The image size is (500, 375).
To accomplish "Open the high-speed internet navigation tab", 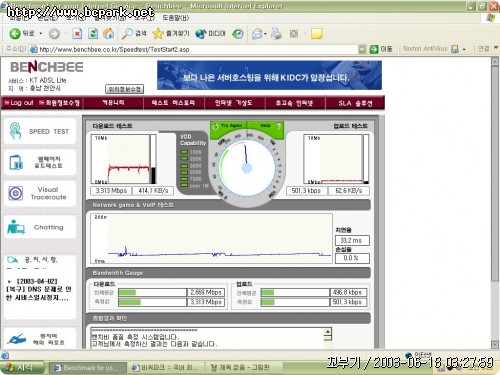I will [x=294, y=103].
